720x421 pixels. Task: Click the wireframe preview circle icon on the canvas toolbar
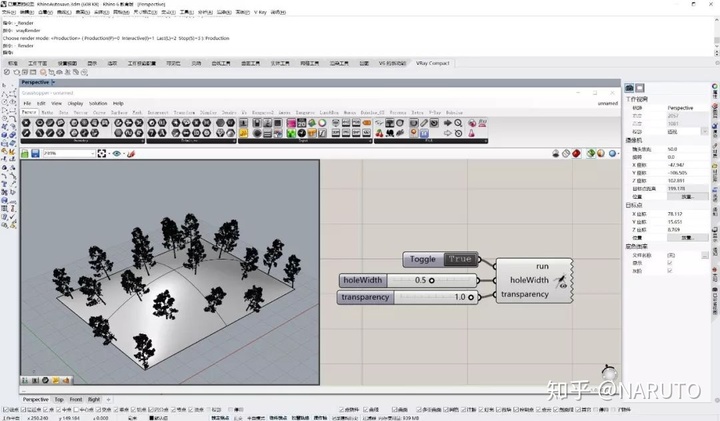(566, 153)
